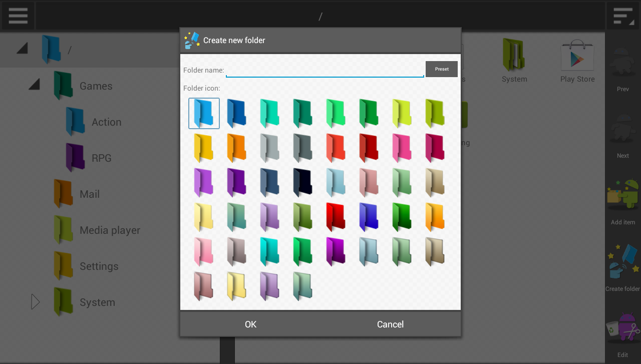Collapse the root folder tree arrow
Viewport: 641px width, 364px height.
click(x=22, y=49)
